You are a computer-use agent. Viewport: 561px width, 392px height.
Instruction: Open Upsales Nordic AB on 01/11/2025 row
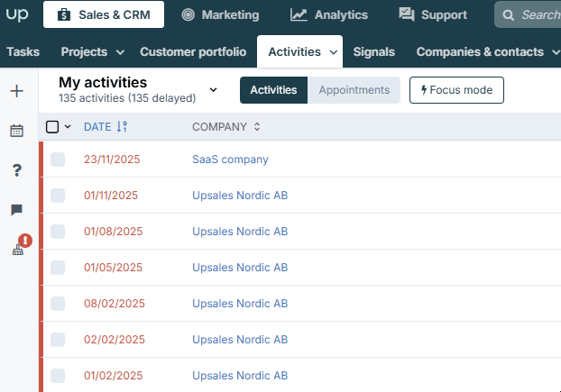point(240,196)
